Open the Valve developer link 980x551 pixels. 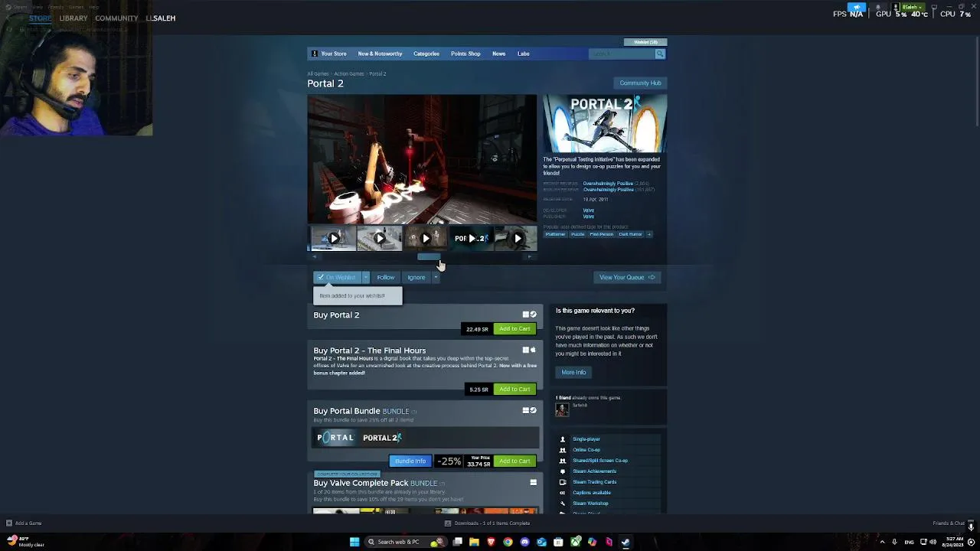(x=588, y=210)
